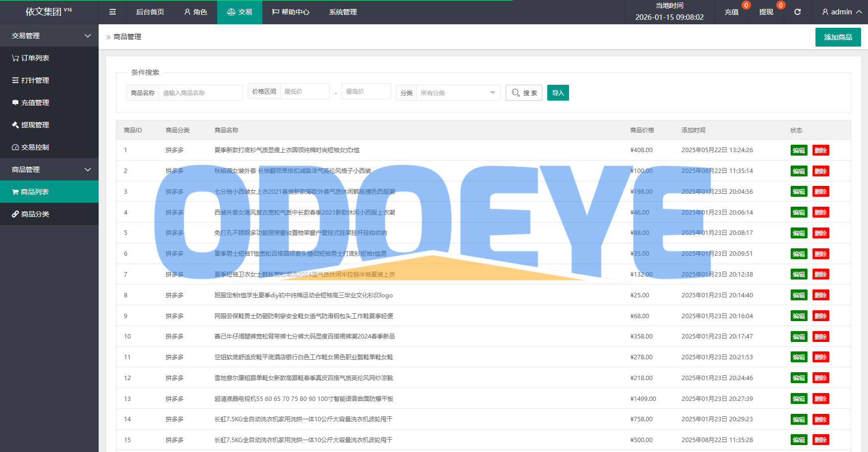Click the 提现 notification item
The height and width of the screenshot is (452, 868).
766,12
